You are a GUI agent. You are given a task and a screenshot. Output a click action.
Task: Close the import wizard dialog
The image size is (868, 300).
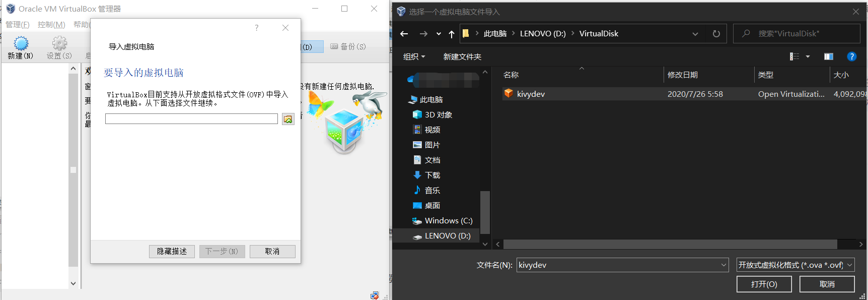tap(285, 28)
